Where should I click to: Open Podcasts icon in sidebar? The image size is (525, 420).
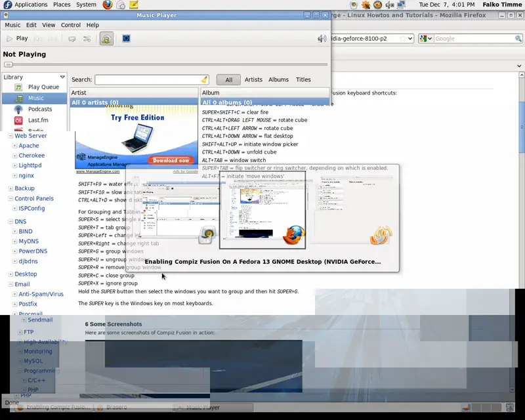[x=18, y=109]
